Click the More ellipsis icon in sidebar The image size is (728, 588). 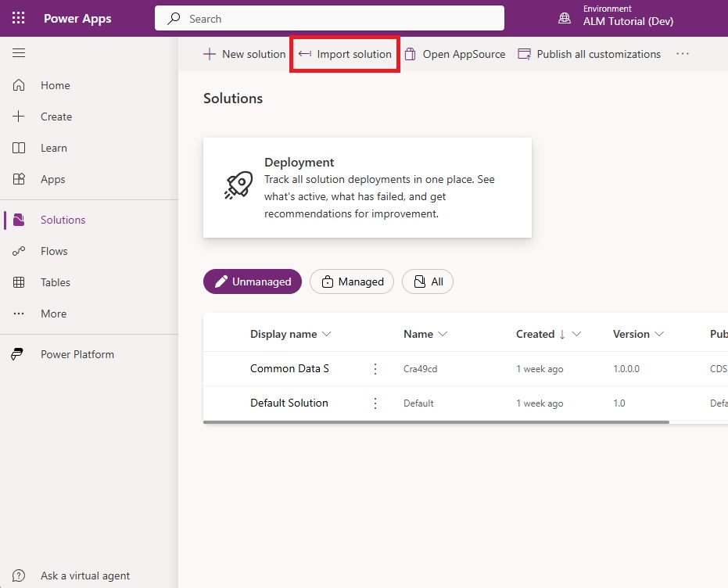(x=19, y=314)
